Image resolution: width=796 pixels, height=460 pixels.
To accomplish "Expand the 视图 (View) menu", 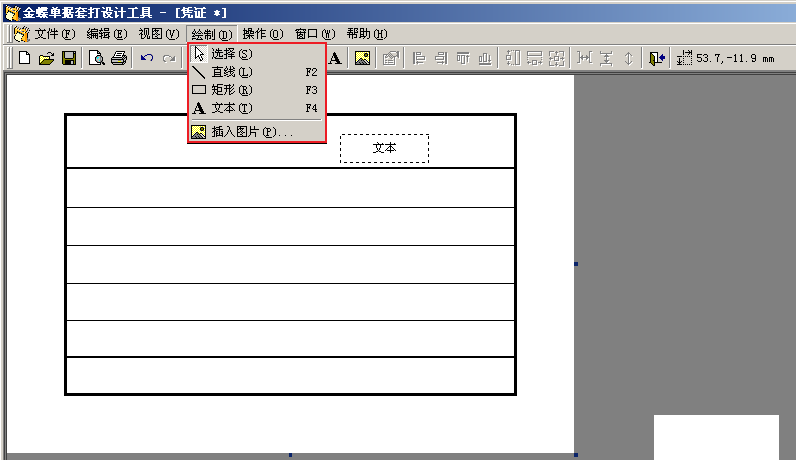I will [x=158, y=33].
